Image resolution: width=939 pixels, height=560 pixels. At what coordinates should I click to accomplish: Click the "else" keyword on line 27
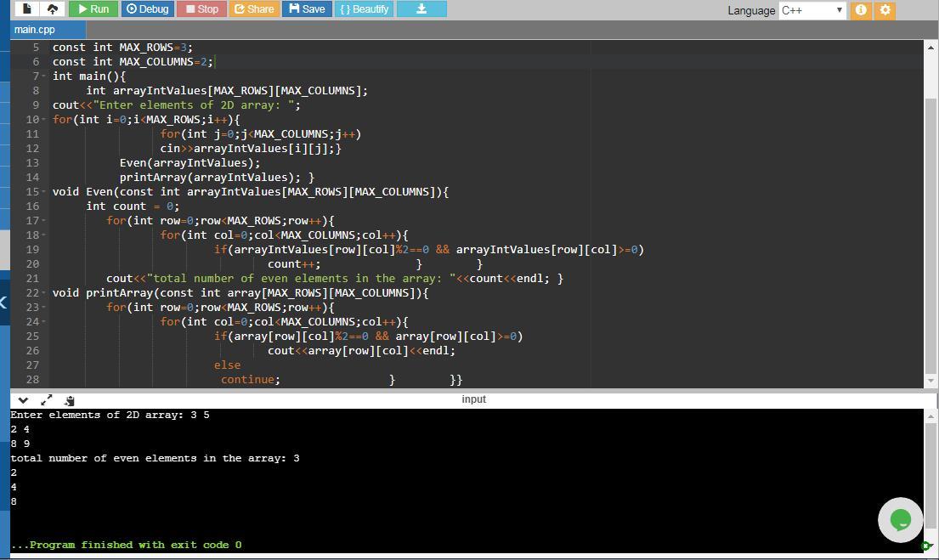pyautogui.click(x=227, y=365)
